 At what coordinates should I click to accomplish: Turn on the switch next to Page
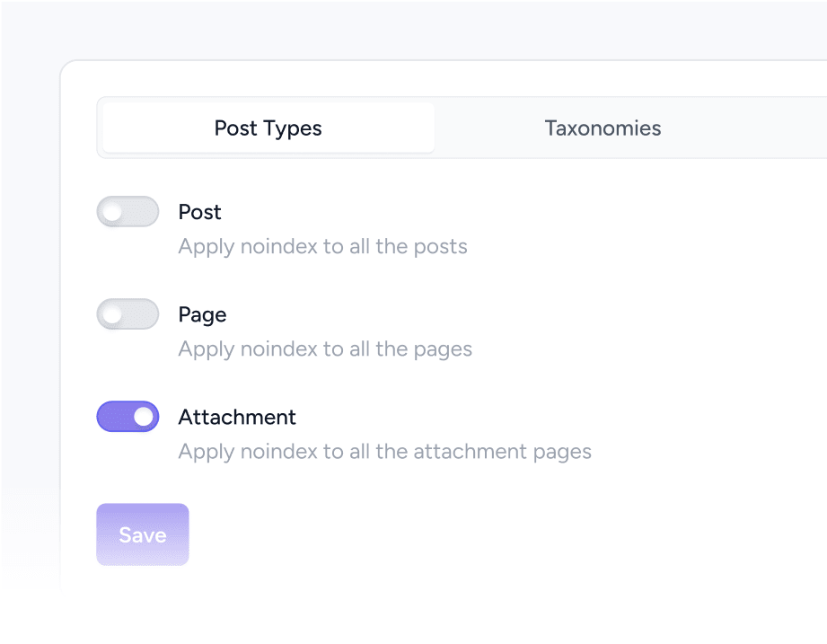point(128,313)
